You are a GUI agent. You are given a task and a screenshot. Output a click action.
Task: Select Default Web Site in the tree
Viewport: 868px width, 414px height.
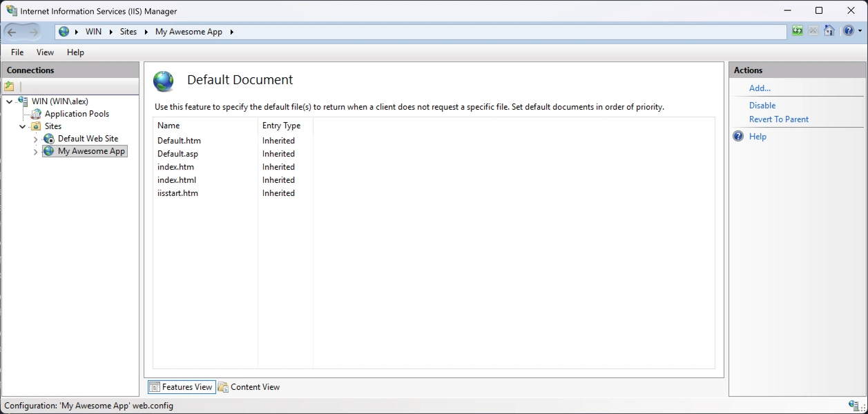(88, 139)
